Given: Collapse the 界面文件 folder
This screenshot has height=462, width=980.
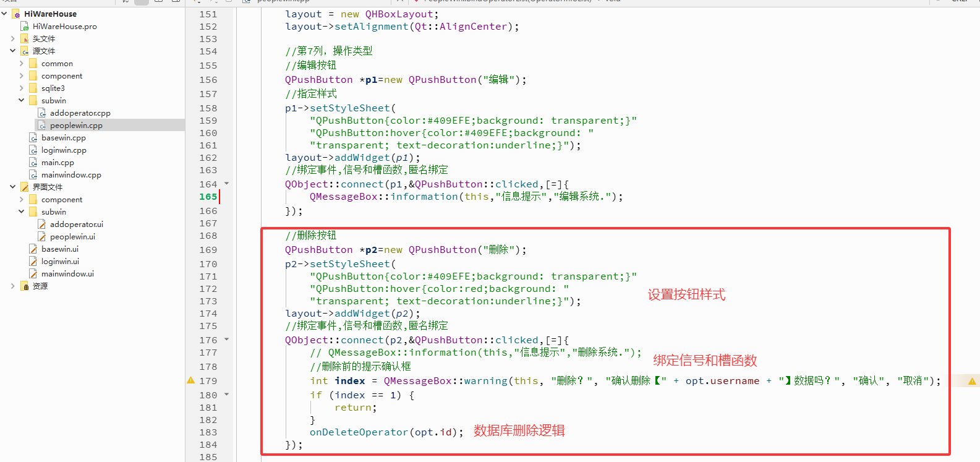Looking at the screenshot, I should (x=13, y=187).
